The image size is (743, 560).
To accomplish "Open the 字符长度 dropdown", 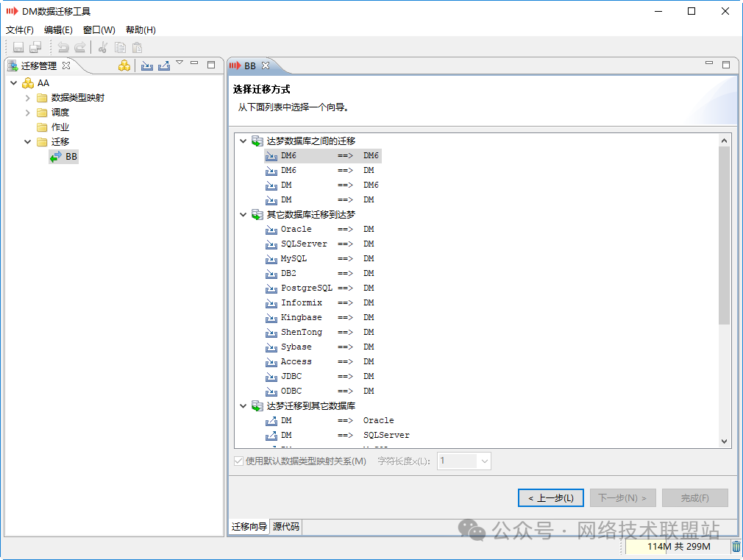I will pyautogui.click(x=483, y=461).
